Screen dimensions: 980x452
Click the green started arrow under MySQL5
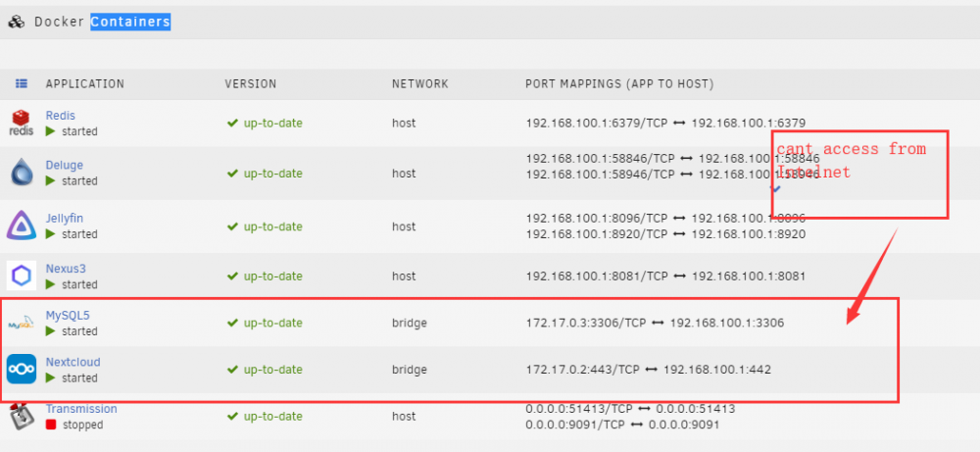pos(51,331)
